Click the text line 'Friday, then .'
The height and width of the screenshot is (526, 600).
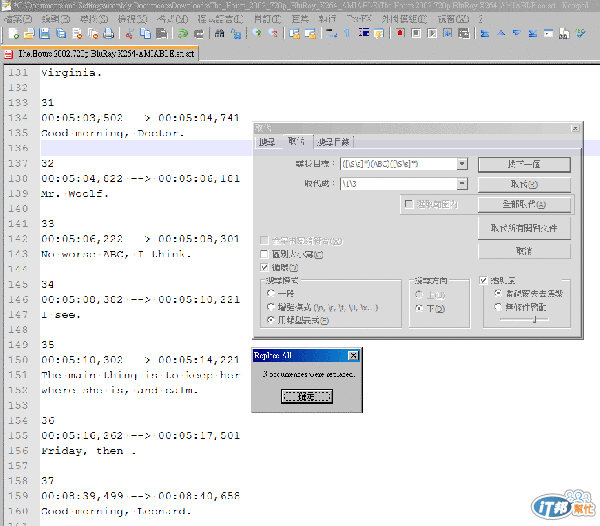[x=89, y=451]
